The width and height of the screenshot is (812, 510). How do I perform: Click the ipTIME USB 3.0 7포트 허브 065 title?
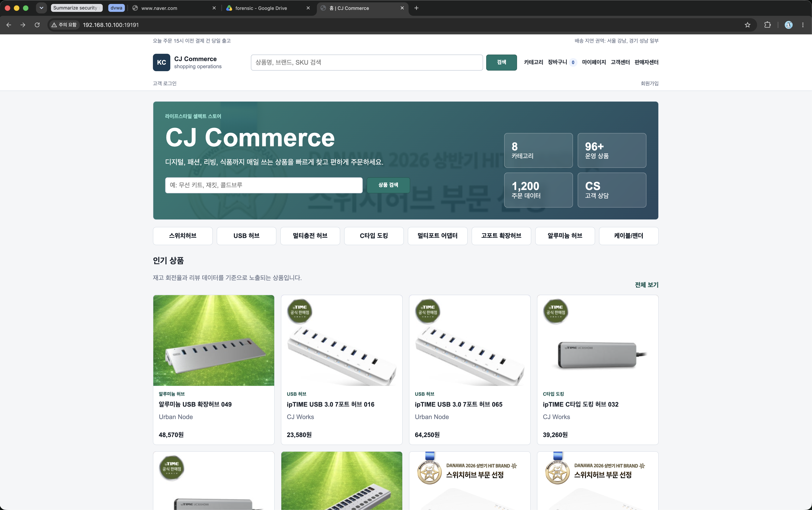[x=458, y=404]
